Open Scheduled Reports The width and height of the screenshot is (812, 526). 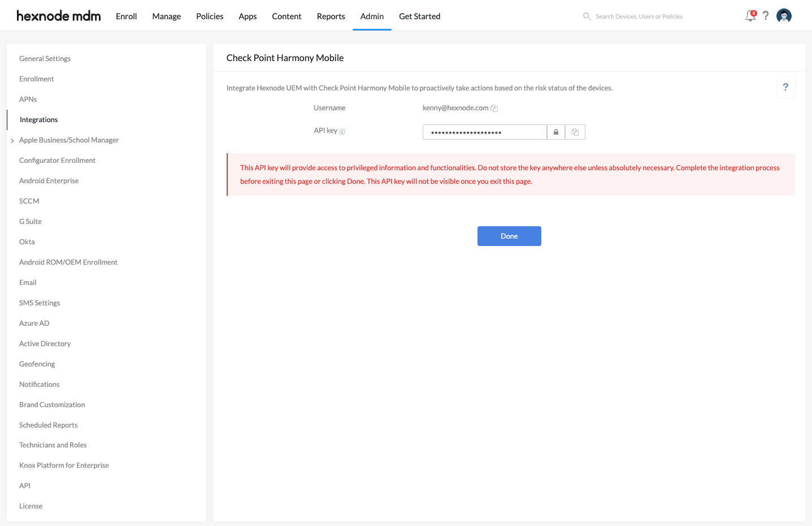pos(49,425)
